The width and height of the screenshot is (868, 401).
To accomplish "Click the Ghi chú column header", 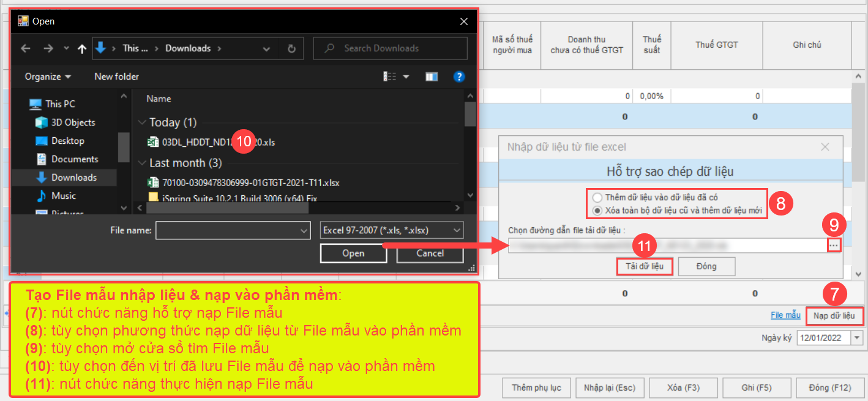I will tap(807, 45).
